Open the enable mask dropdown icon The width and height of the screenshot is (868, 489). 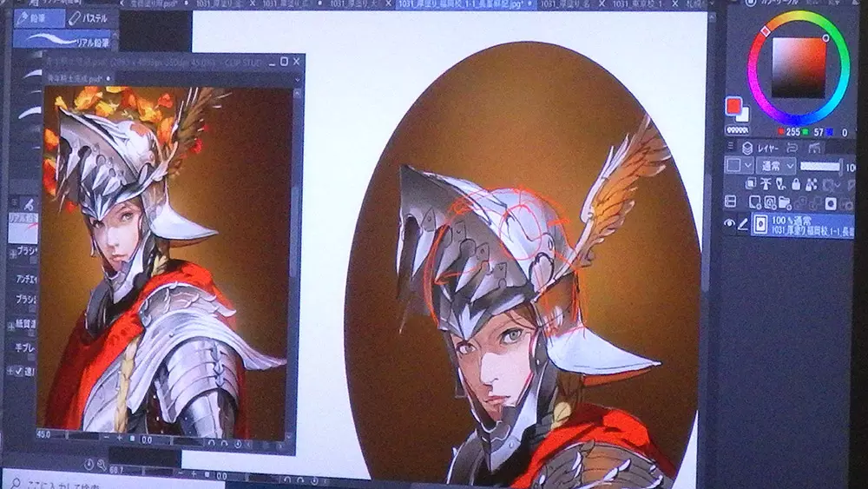(x=831, y=184)
